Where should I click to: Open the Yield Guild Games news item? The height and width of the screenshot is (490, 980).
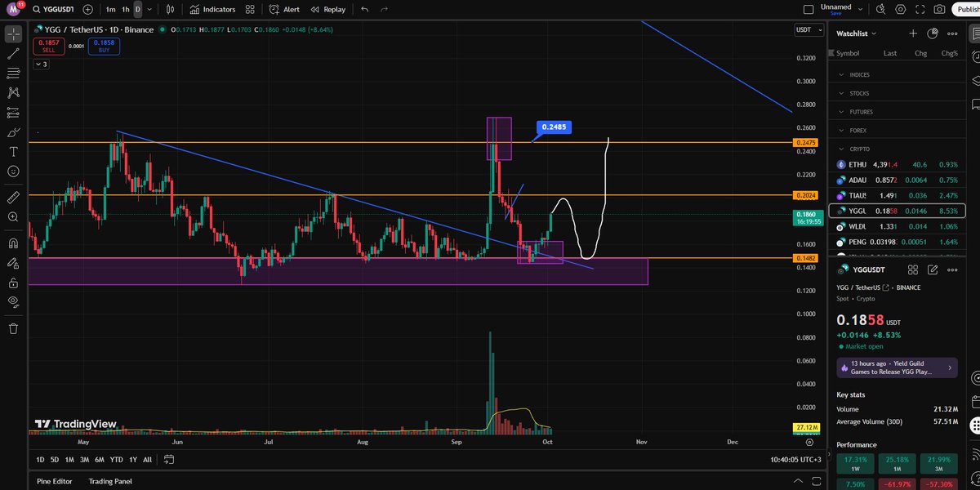tap(897, 367)
